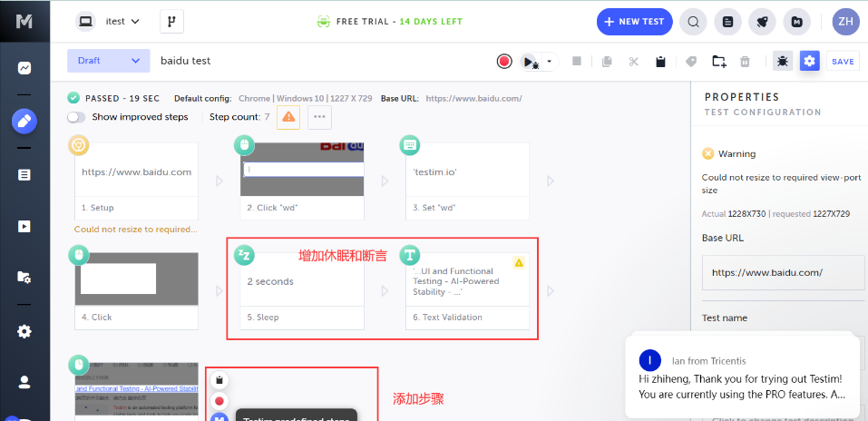Toggle the debug bug icon
868x421 pixels.
(x=783, y=61)
